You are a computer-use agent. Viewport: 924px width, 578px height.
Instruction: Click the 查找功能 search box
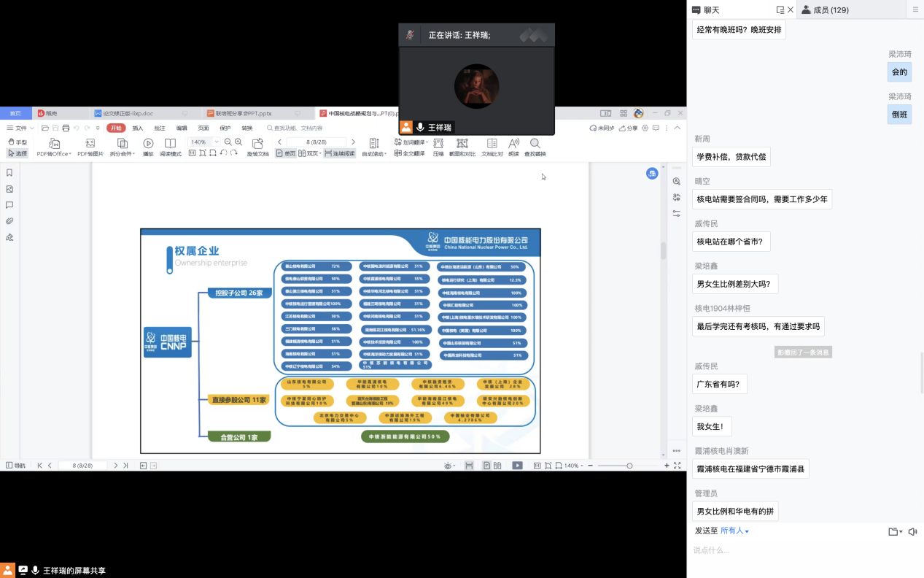(x=295, y=128)
